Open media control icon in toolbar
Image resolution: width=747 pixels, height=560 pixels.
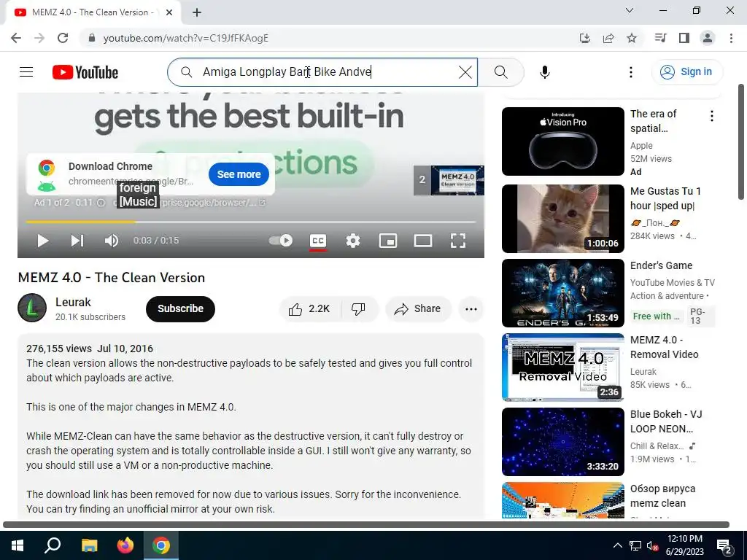point(660,38)
